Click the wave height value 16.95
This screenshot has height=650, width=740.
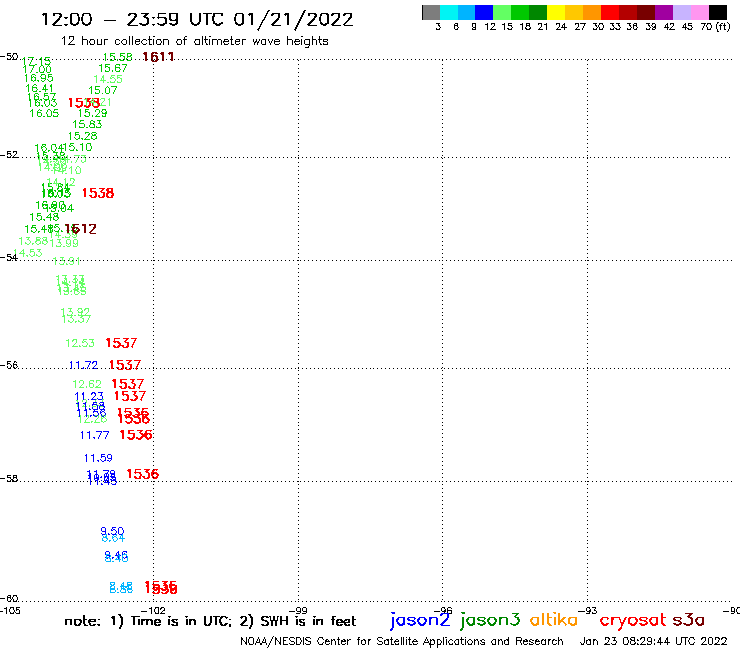pyautogui.click(x=39, y=78)
